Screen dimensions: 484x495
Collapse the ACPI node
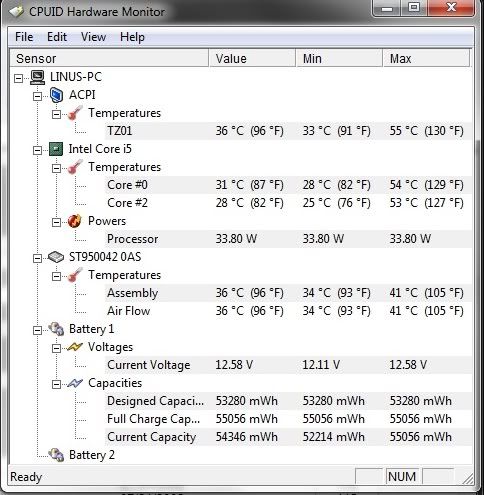tap(38, 97)
